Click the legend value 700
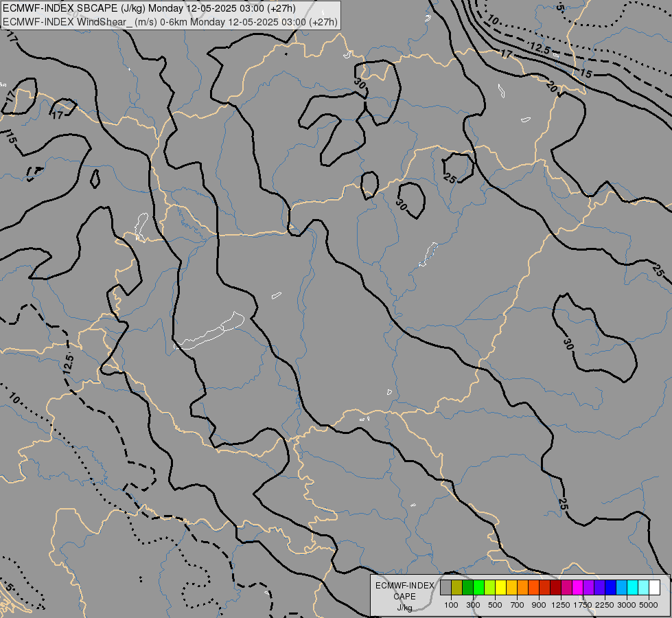This screenshot has height=618, width=672. coord(518,605)
